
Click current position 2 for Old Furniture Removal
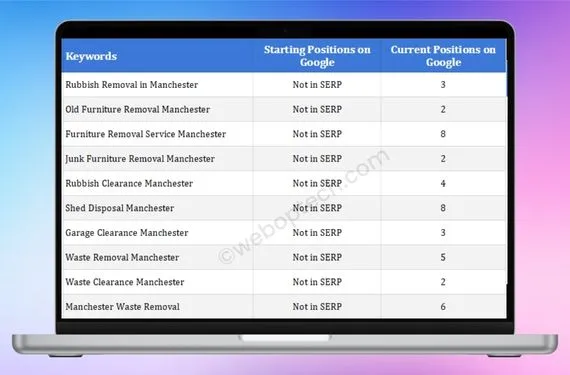443,109
